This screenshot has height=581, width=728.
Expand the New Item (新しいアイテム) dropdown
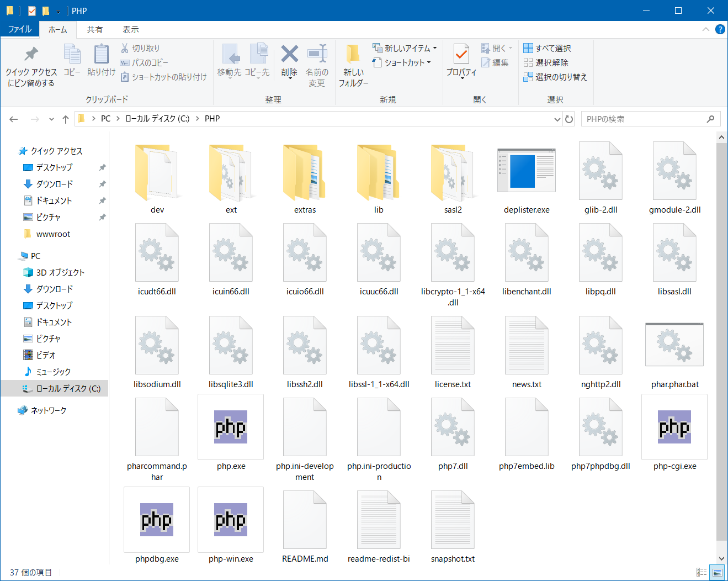tap(435, 48)
